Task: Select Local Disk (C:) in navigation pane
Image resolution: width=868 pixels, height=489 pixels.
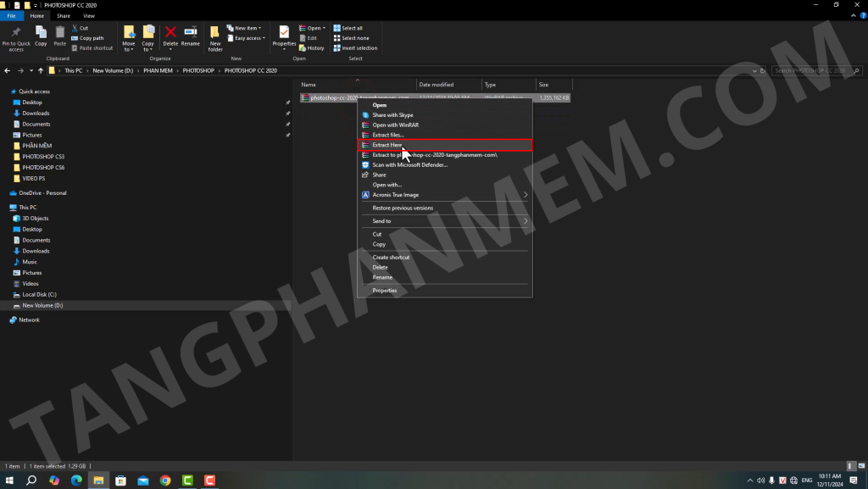Action: 39,294
